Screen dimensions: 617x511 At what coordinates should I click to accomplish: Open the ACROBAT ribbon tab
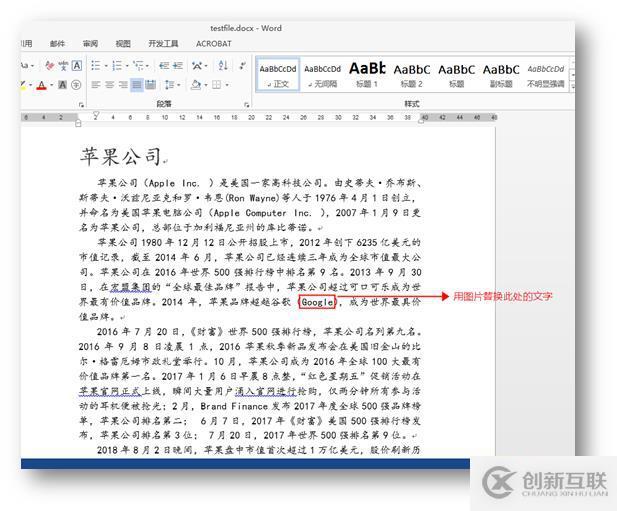(x=214, y=44)
